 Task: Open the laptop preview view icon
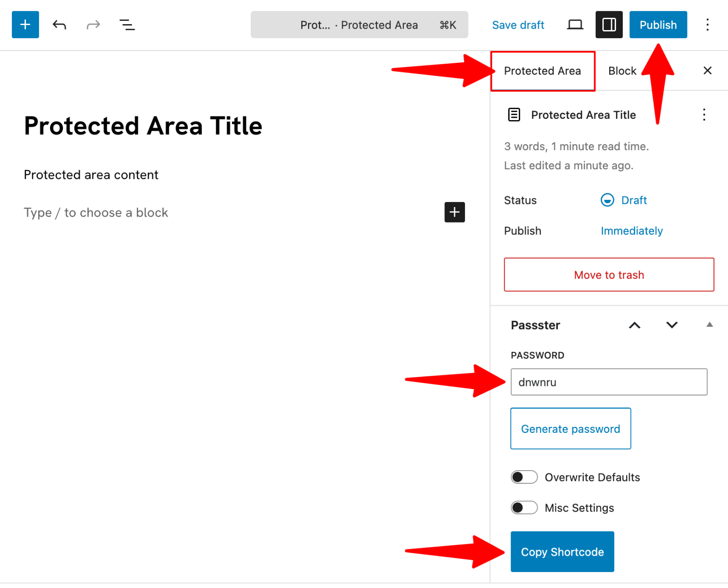coord(575,25)
